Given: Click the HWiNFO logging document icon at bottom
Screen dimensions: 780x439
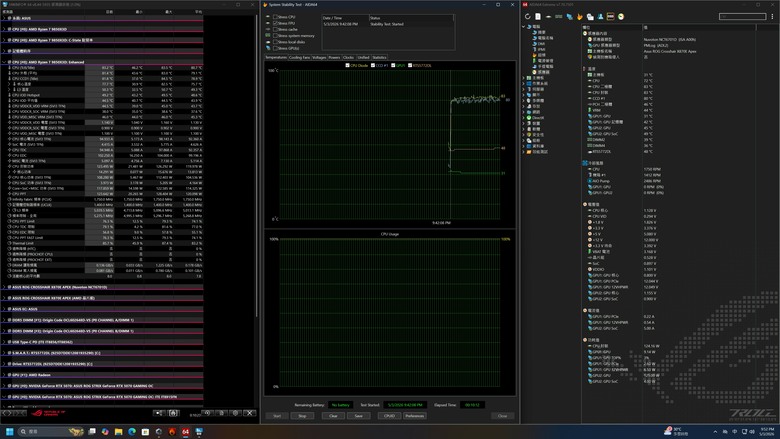Looking at the screenshot, I should click(221, 413).
